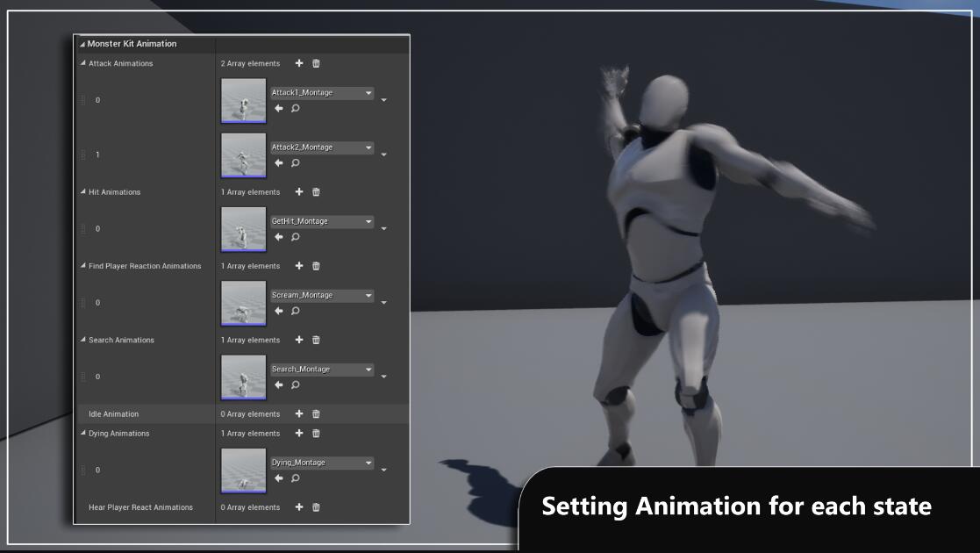This screenshot has height=553, width=980.
Task: Grab the drag handle of Attack element 1
Action: (x=83, y=155)
